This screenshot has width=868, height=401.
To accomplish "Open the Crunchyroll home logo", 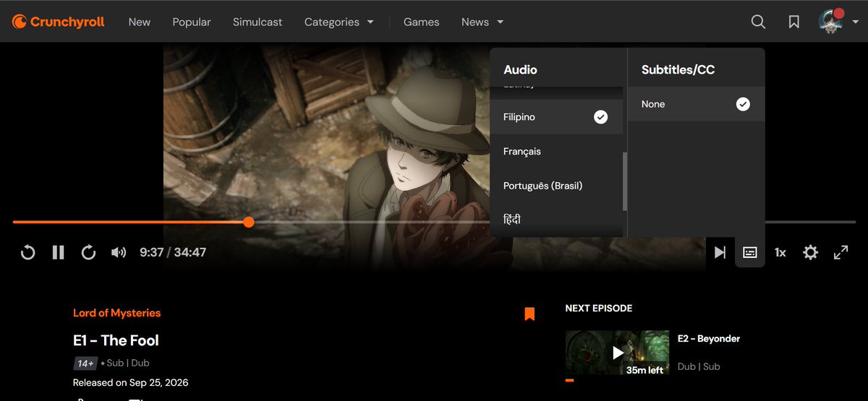I will click(58, 22).
